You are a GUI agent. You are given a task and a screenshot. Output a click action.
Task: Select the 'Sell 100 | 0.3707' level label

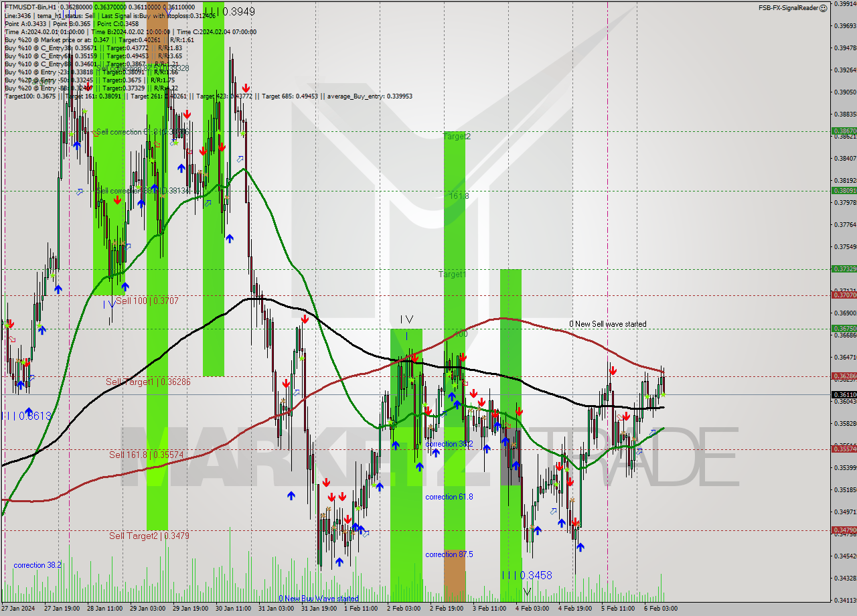pos(147,301)
